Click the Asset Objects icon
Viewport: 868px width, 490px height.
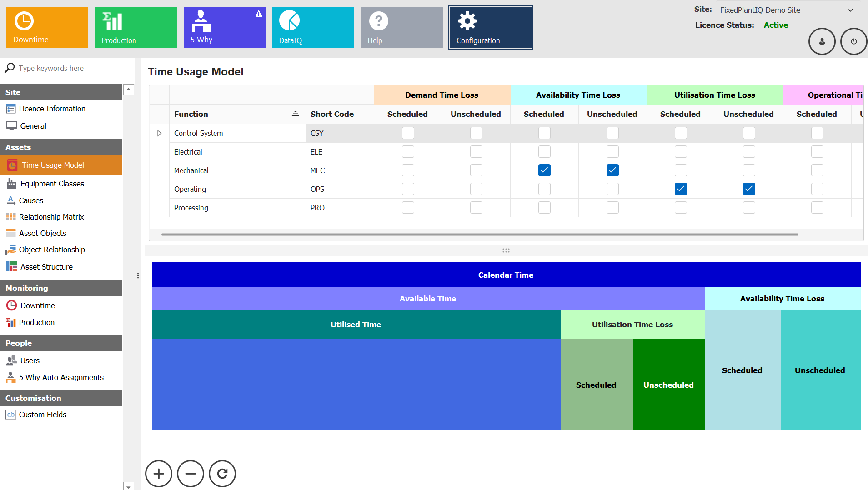[x=11, y=233]
